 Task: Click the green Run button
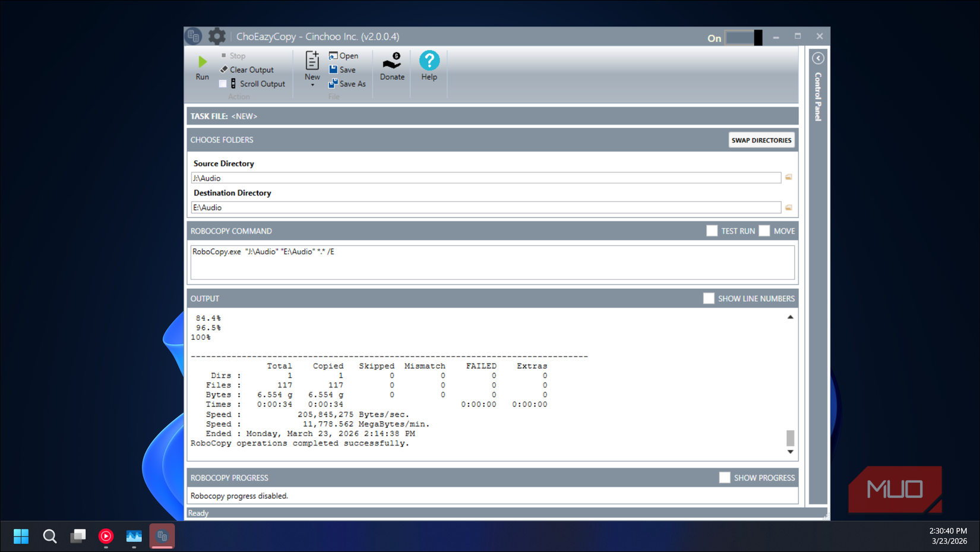(x=202, y=68)
